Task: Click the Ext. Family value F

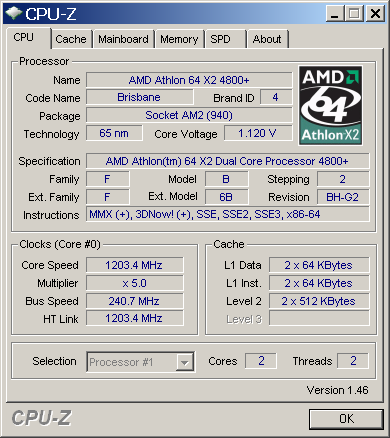Action: point(107,197)
